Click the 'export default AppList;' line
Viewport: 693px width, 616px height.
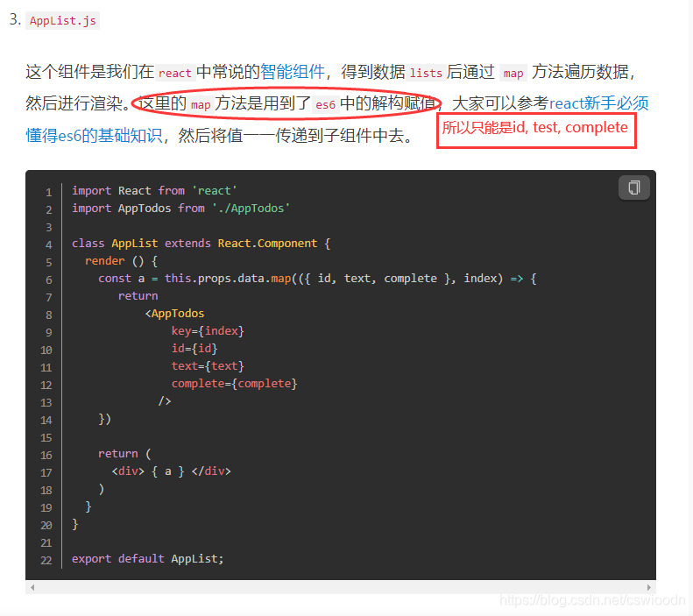[147, 558]
